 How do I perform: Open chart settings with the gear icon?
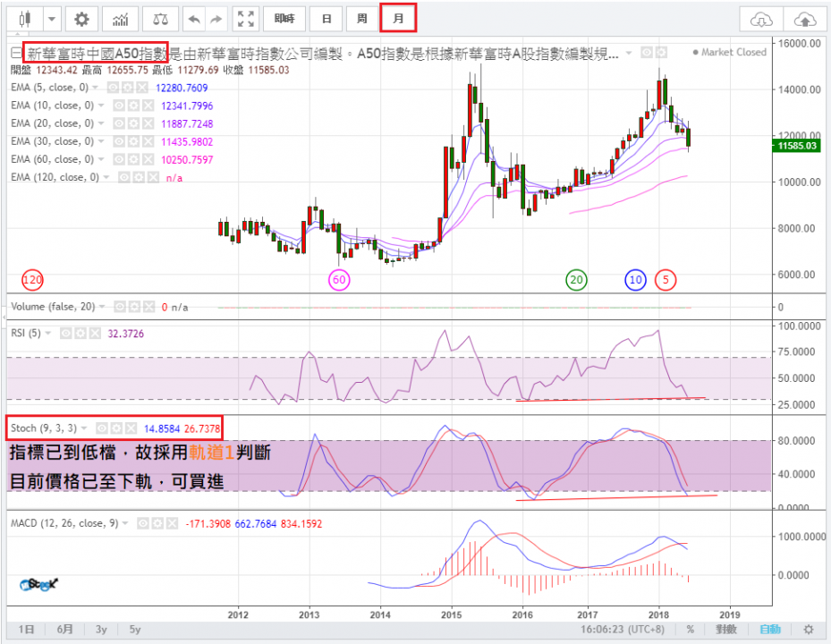pyautogui.click(x=81, y=19)
